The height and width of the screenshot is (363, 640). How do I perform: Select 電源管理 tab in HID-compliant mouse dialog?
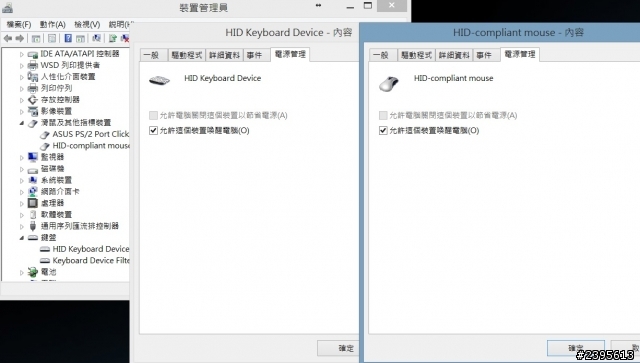point(520,54)
